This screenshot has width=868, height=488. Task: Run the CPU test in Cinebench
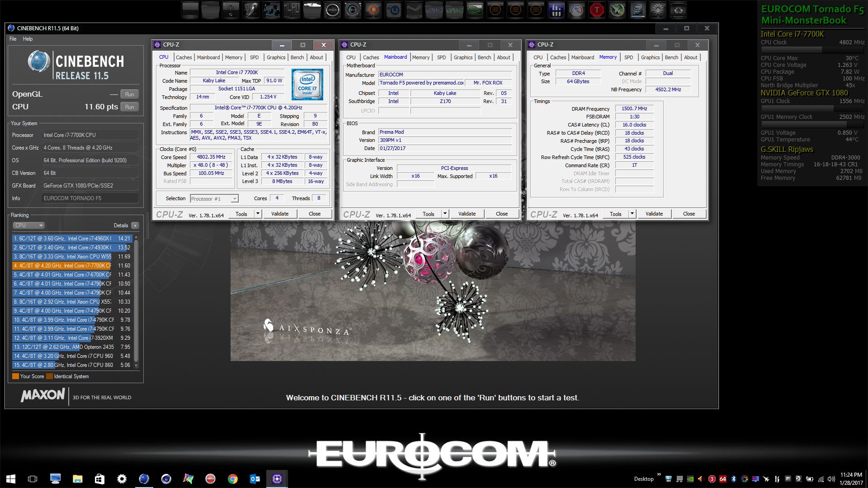click(x=129, y=107)
